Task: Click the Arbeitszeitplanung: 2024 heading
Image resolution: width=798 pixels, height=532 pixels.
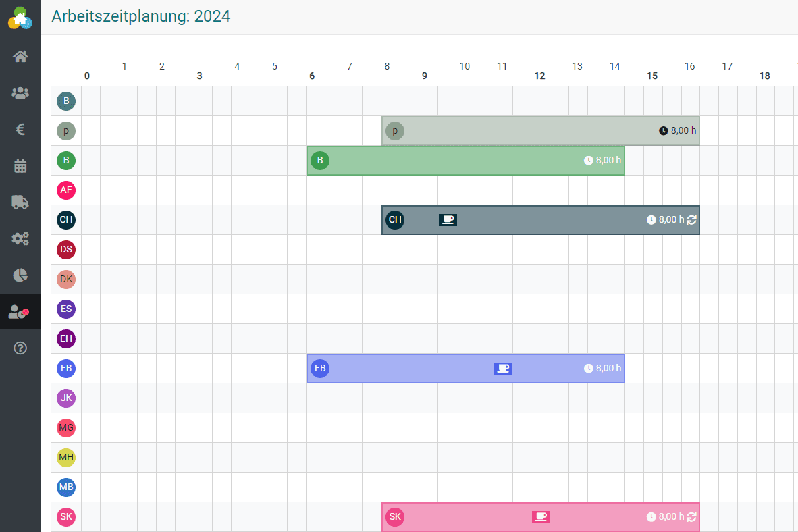Action: [141, 16]
